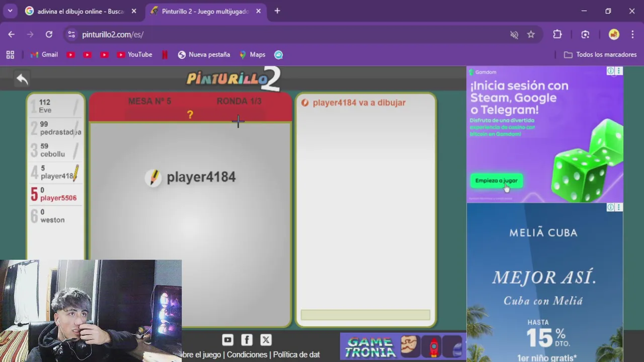This screenshot has width=644, height=362.
Task: Click the MESA Nº 5 label
Action: pos(149,101)
